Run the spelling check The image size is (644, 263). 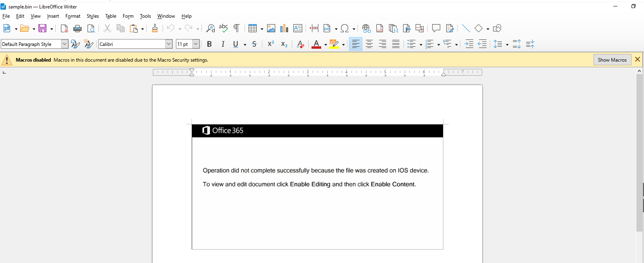click(x=224, y=28)
